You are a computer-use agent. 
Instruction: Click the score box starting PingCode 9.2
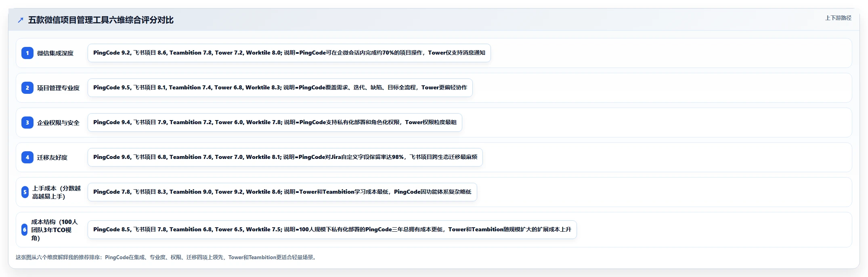[x=289, y=53]
